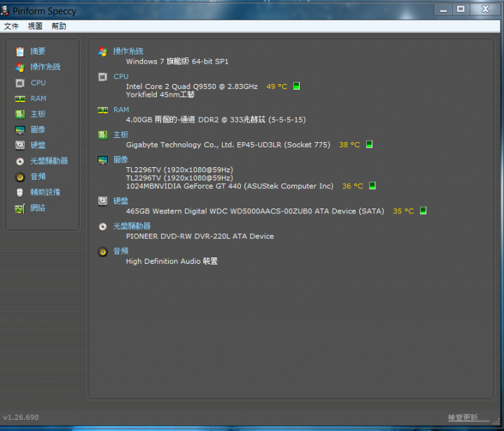504x431 pixels.
Task: Click the Western Digital WD5000AACS drive line
Action: tap(255, 211)
